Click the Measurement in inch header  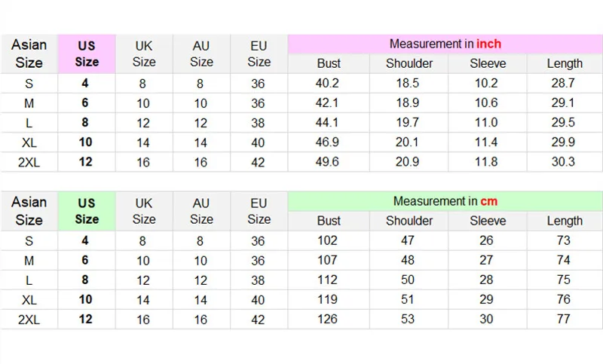pos(445,44)
